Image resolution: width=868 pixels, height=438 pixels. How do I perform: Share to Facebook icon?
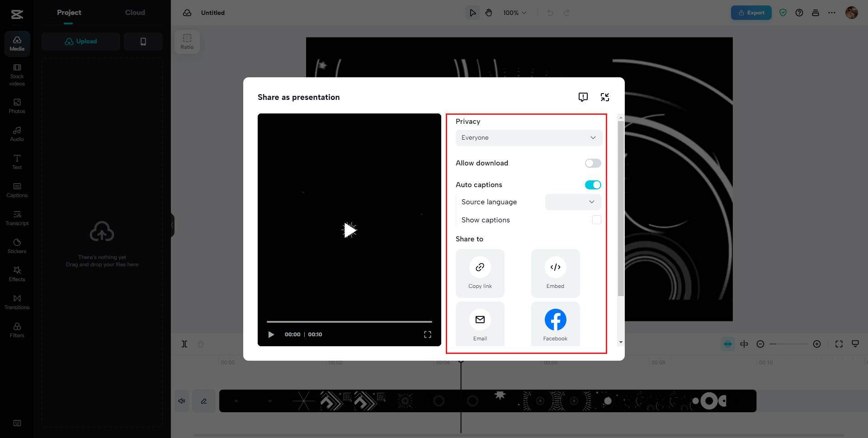(x=555, y=320)
